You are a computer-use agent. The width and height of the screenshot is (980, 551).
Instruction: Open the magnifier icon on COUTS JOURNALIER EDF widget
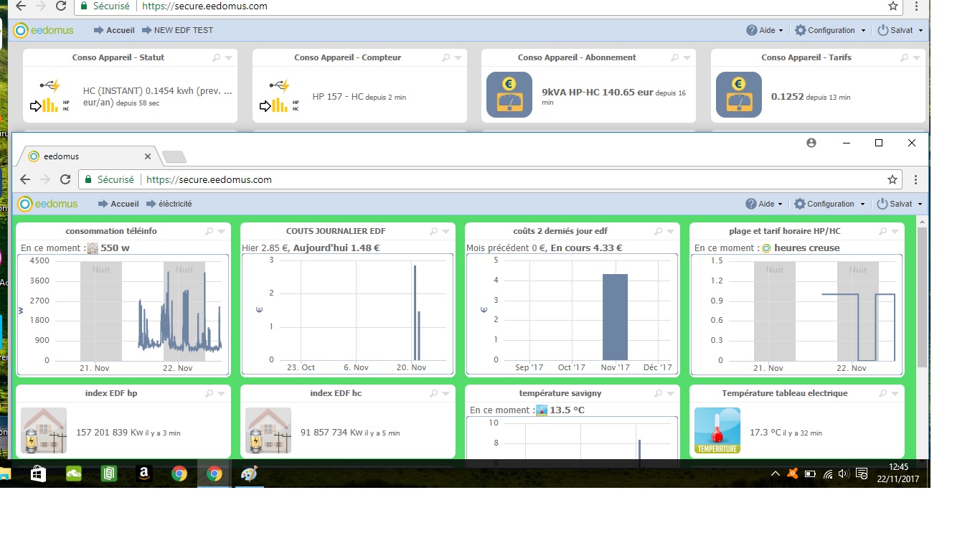[x=434, y=232]
